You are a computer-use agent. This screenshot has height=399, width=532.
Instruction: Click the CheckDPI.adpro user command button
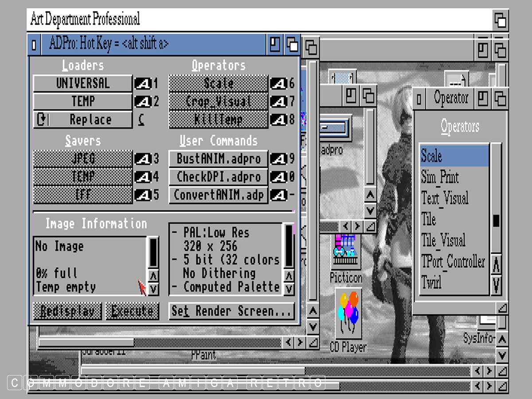pyautogui.click(x=218, y=177)
